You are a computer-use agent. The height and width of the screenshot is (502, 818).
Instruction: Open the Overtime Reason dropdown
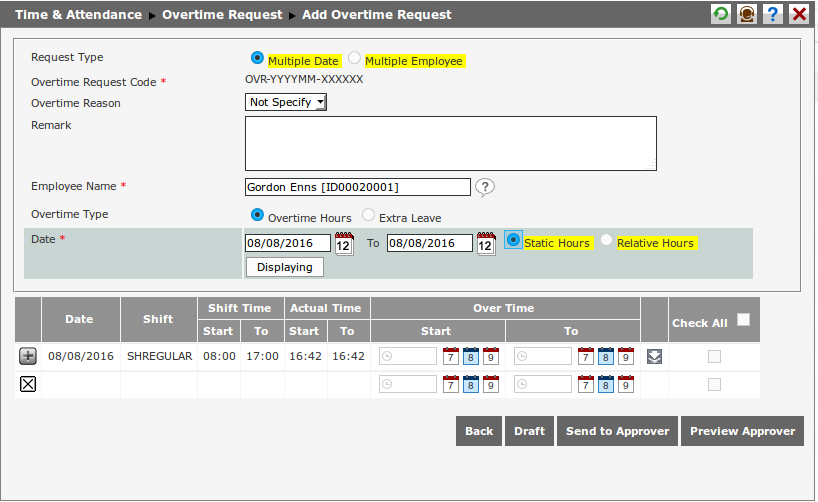point(286,102)
